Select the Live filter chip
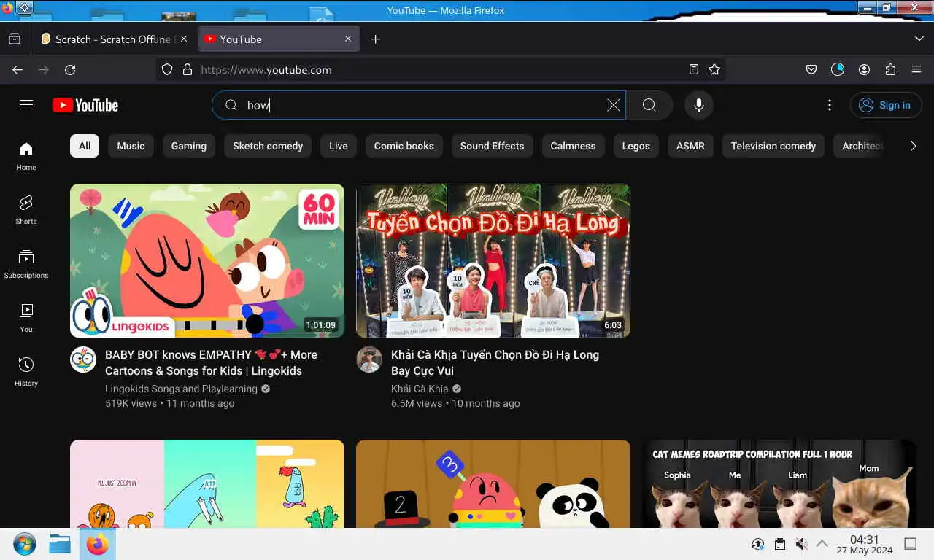 tap(339, 146)
